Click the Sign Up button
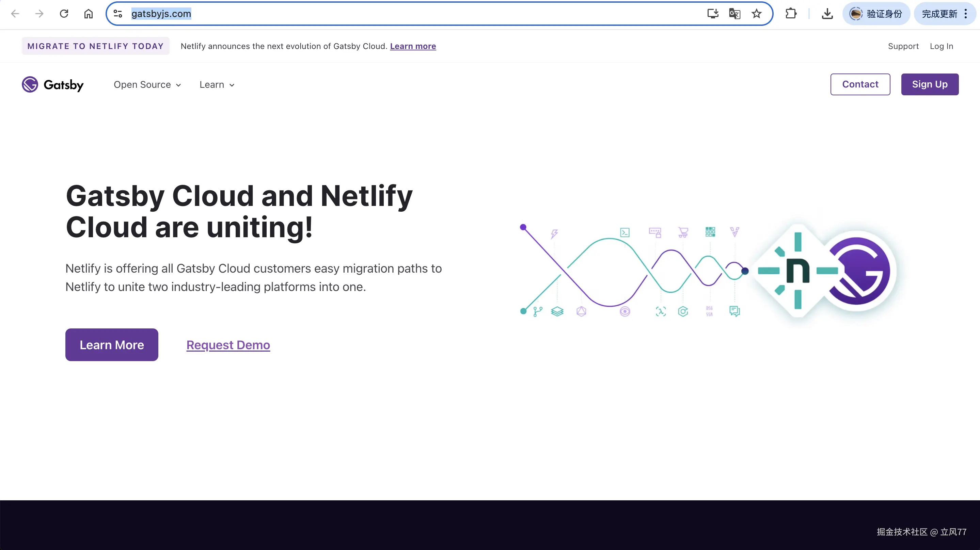The height and width of the screenshot is (550, 980). click(929, 84)
